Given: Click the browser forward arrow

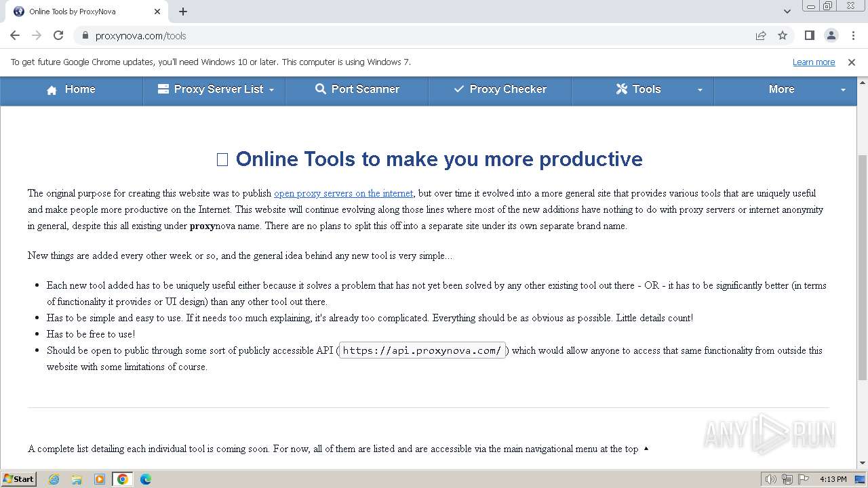Looking at the screenshot, I should 37,35.
